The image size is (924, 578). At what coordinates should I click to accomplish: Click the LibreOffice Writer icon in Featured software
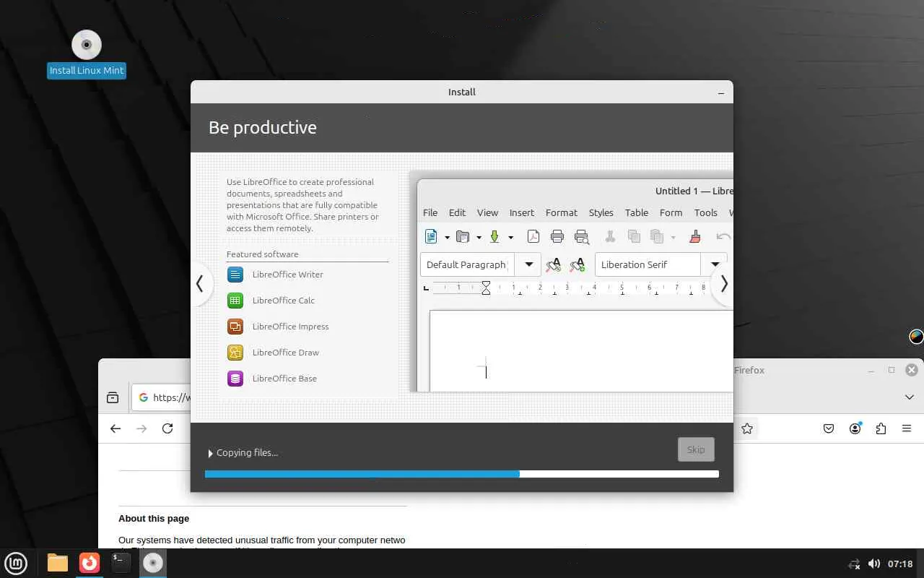pos(235,275)
